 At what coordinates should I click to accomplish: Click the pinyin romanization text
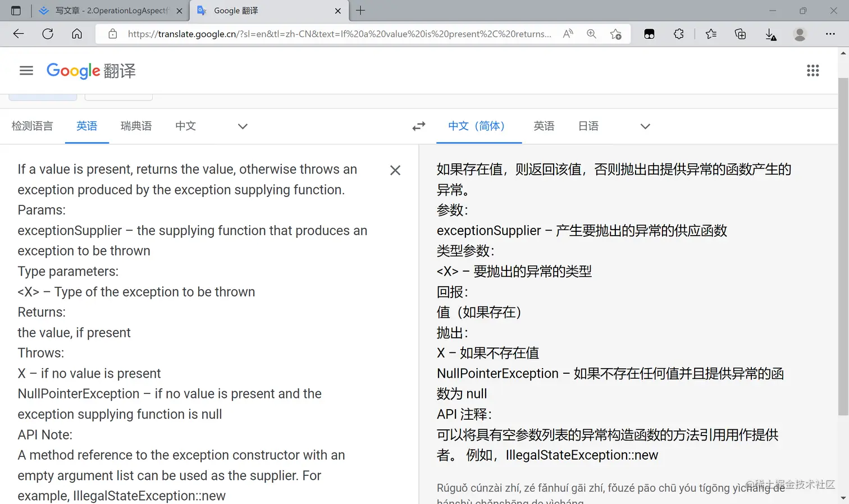point(611,493)
